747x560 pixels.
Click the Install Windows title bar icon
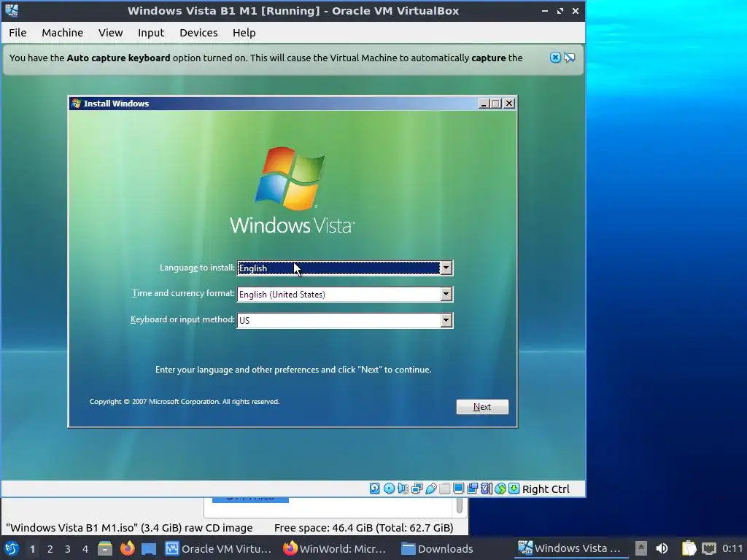coord(76,104)
